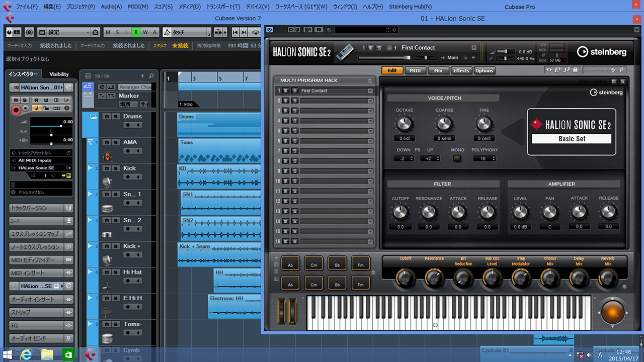Solo the Hi Hat track
Image resolution: width=644 pixels, height=362 pixels.
(x=115, y=273)
